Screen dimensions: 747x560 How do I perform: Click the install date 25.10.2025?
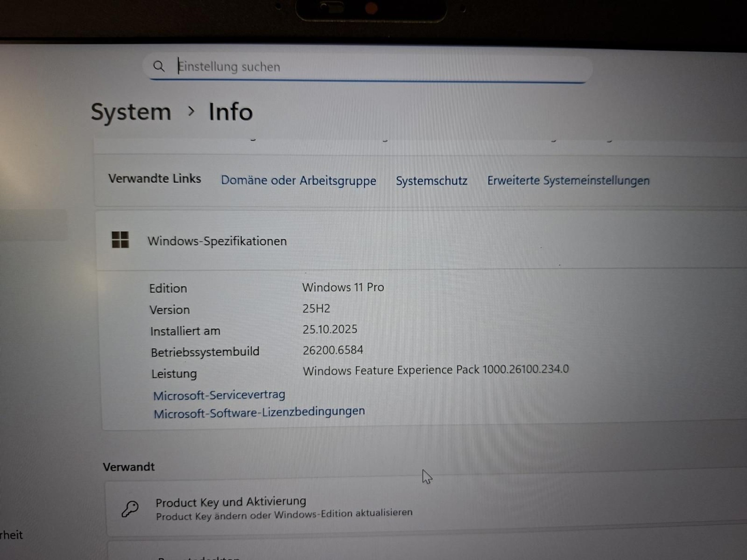click(330, 329)
